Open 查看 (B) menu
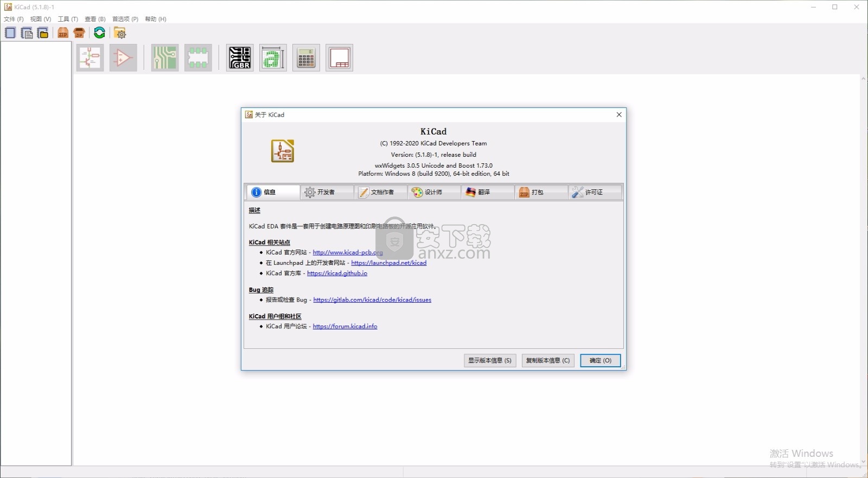This screenshot has width=868, height=478. (x=95, y=19)
